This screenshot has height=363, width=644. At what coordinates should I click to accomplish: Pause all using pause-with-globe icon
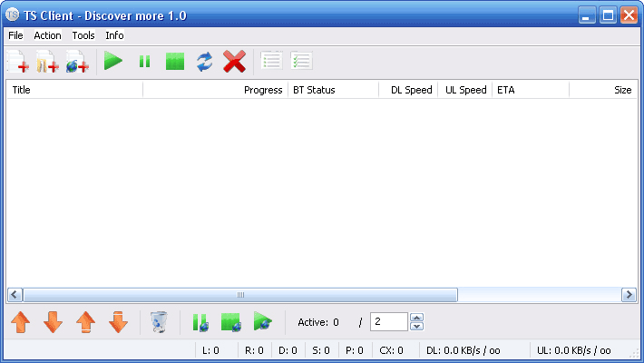(x=200, y=322)
